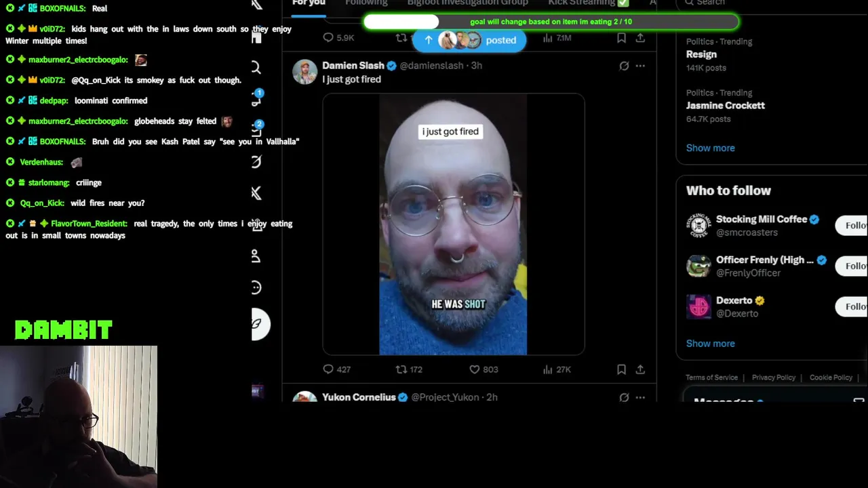The image size is (868, 488).
Task: Click FlavorTown_Resident username in chat
Action: tap(89, 224)
